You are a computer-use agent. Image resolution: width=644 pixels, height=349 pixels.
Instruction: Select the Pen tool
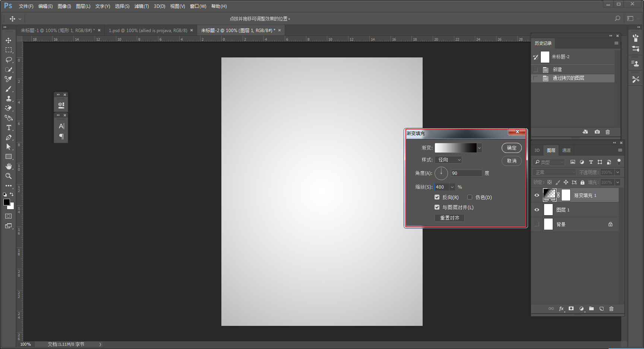[9, 137]
